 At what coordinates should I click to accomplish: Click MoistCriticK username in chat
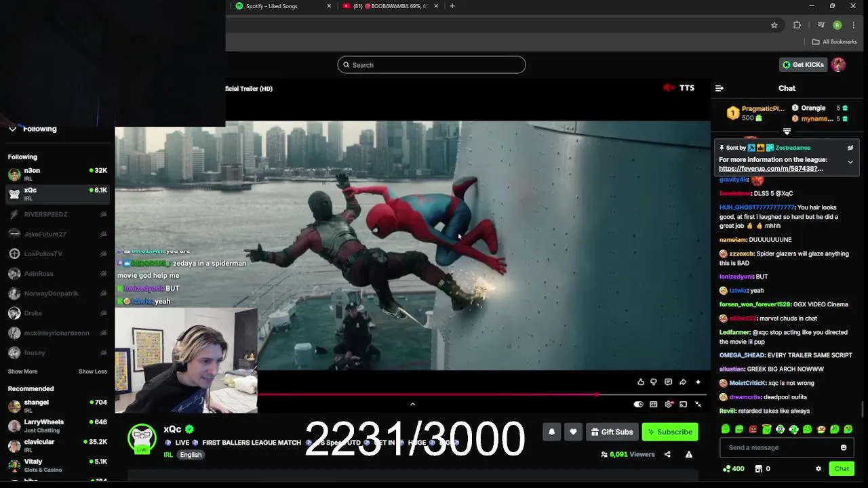(747, 383)
